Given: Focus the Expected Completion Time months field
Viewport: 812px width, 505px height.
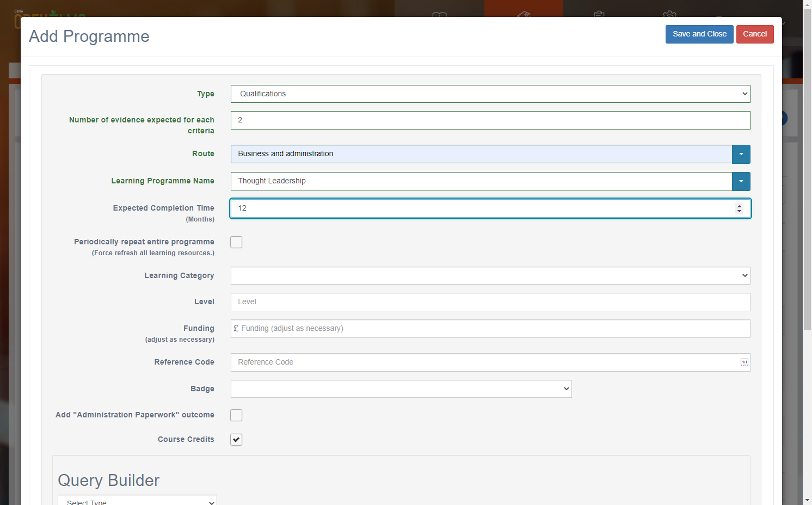Looking at the screenshot, I should (x=490, y=208).
